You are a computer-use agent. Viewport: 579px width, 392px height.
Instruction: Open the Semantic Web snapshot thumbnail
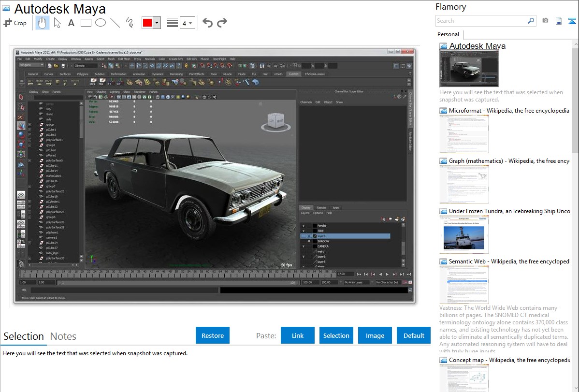pyautogui.click(x=464, y=285)
